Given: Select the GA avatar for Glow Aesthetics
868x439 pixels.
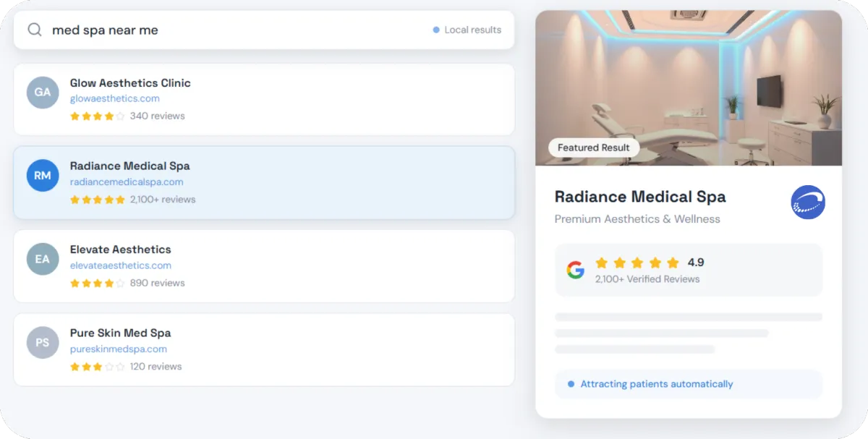Looking at the screenshot, I should coord(43,92).
